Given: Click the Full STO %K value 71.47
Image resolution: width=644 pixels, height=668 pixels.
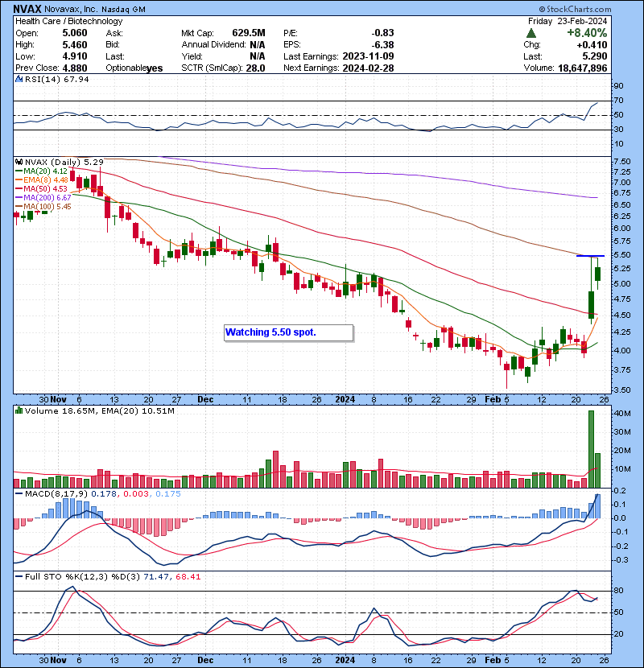Looking at the screenshot, I should (155, 577).
